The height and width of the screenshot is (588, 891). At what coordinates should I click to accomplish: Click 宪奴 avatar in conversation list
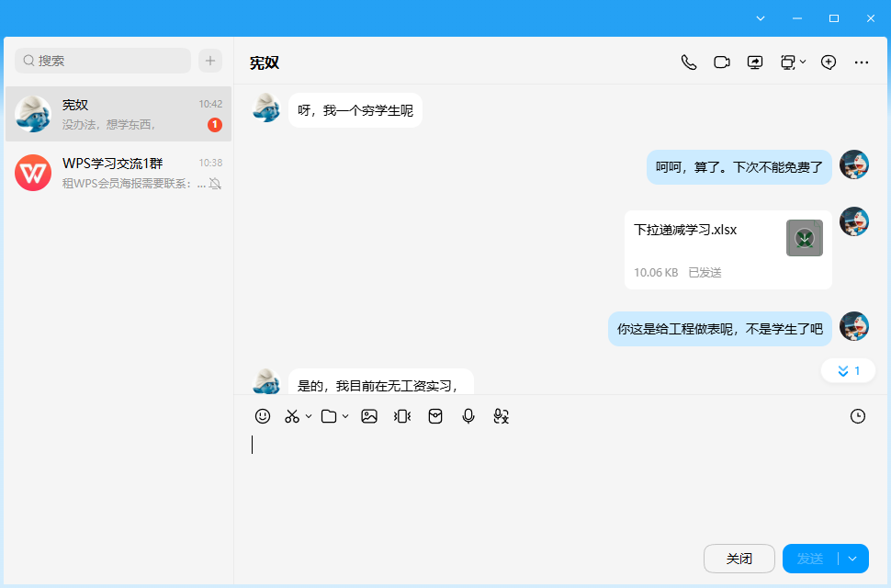33,114
